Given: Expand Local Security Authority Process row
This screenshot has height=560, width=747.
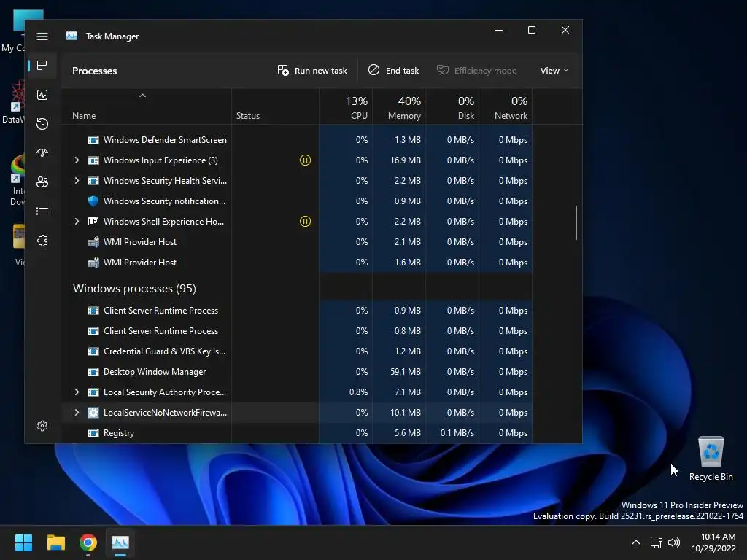Looking at the screenshot, I should click(x=77, y=392).
